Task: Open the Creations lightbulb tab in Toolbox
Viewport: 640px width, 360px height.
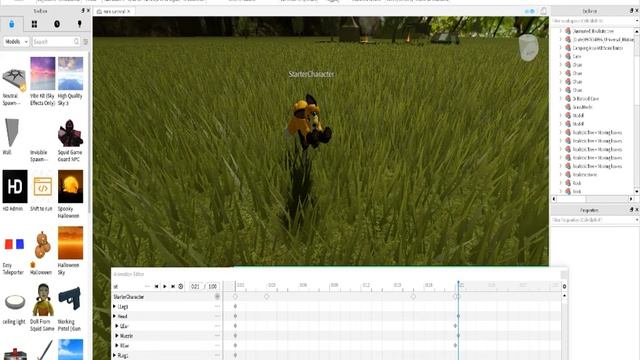Action: tap(80, 24)
